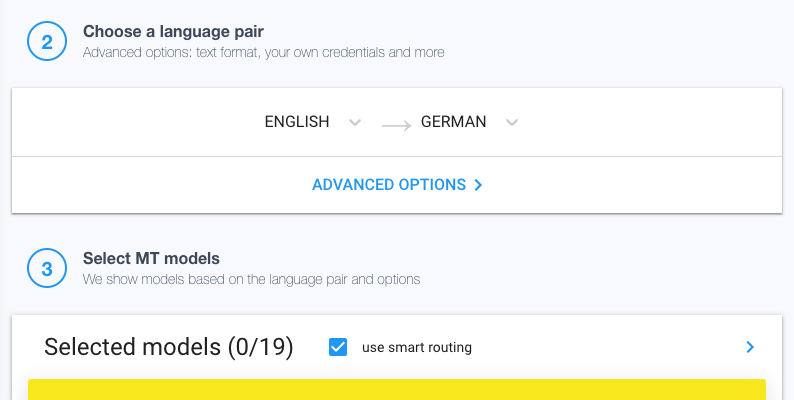Open the ENGLISH source language selector
The width and height of the screenshot is (794, 400).
[297, 122]
